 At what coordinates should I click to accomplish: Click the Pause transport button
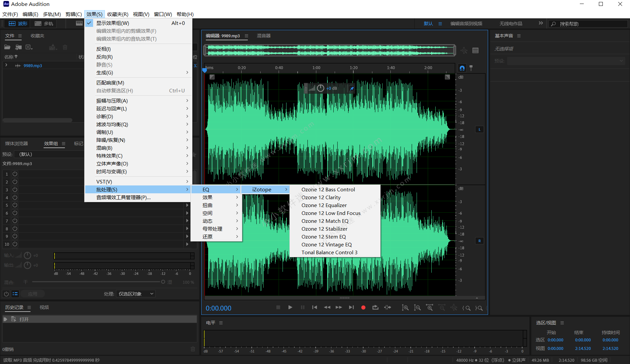click(x=303, y=307)
